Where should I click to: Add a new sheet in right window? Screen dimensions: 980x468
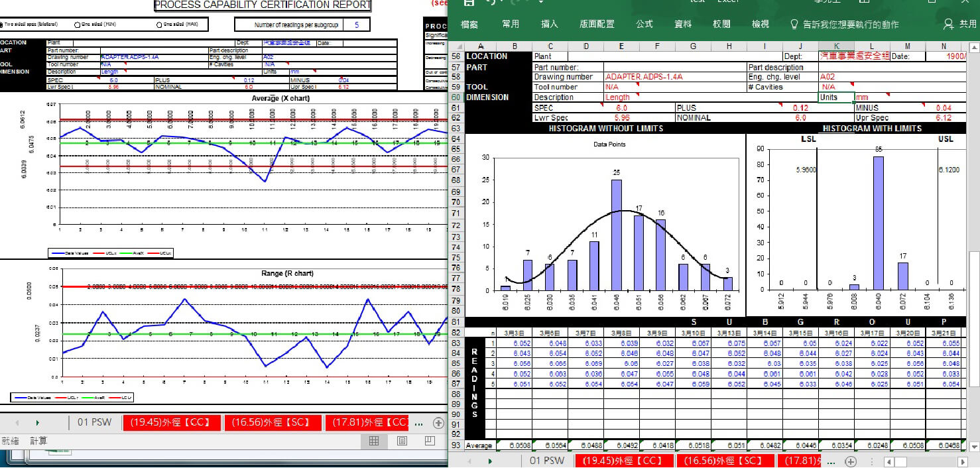click(851, 461)
